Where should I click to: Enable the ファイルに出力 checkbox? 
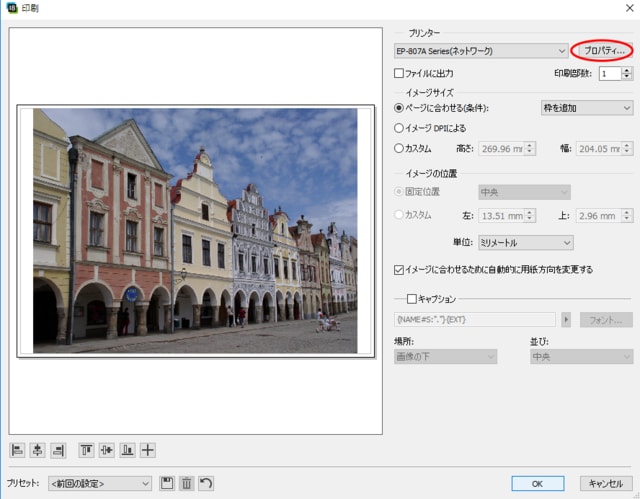tap(400, 73)
